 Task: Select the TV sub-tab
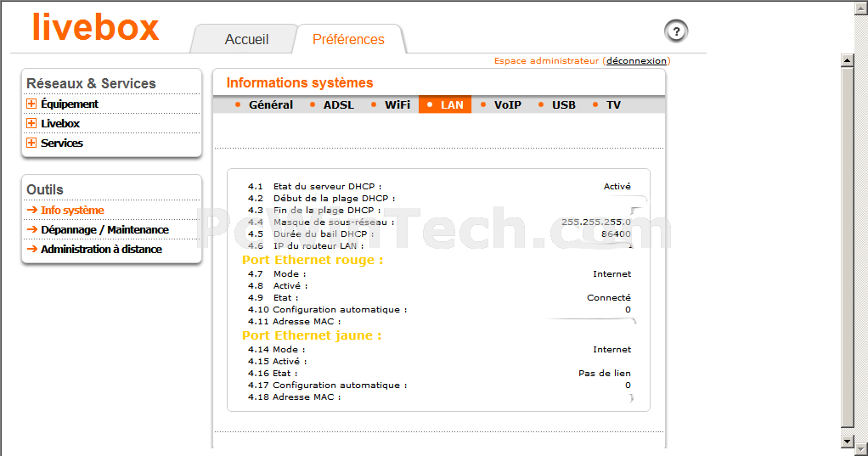613,104
